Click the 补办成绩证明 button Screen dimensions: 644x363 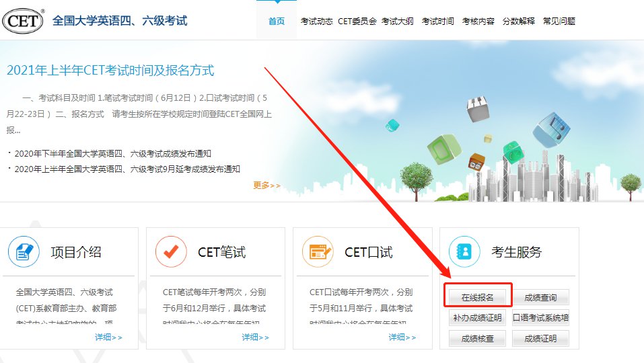(x=477, y=318)
